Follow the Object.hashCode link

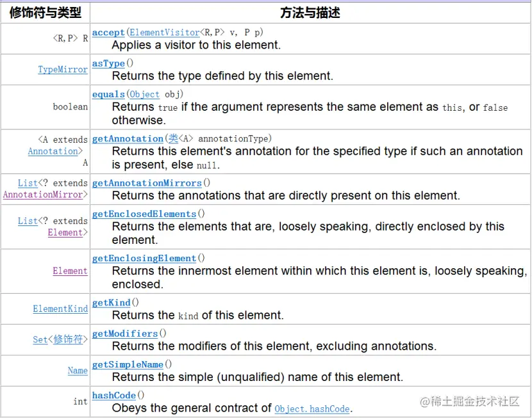click(x=312, y=409)
